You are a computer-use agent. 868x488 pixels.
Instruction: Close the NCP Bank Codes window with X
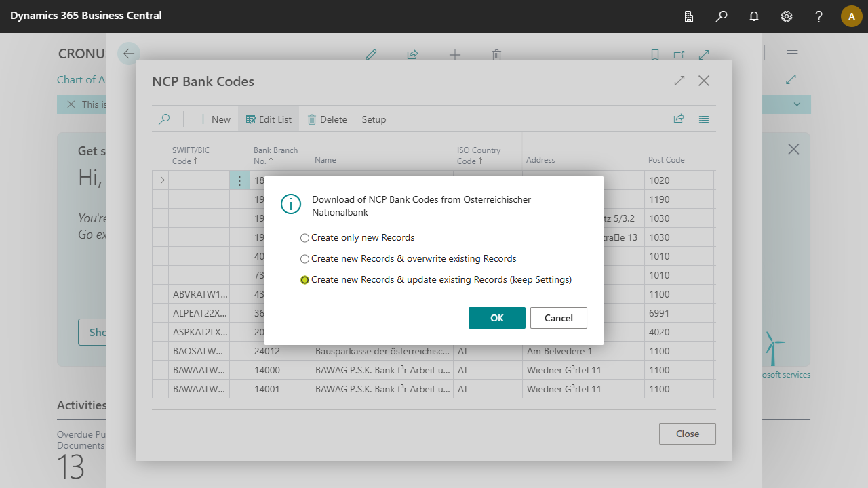[x=704, y=81]
